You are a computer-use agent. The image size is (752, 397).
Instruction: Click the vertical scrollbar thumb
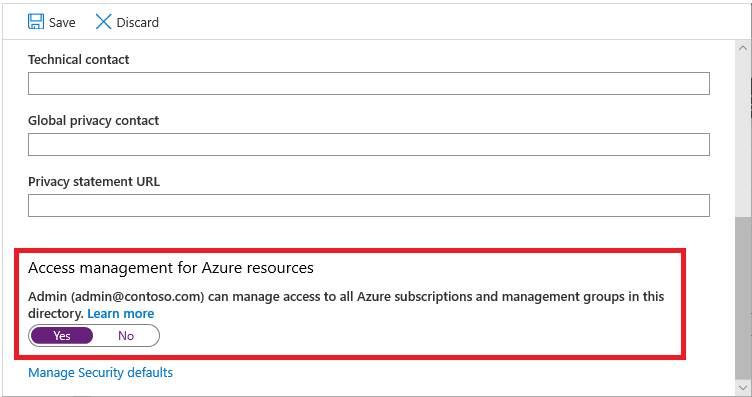(x=743, y=299)
